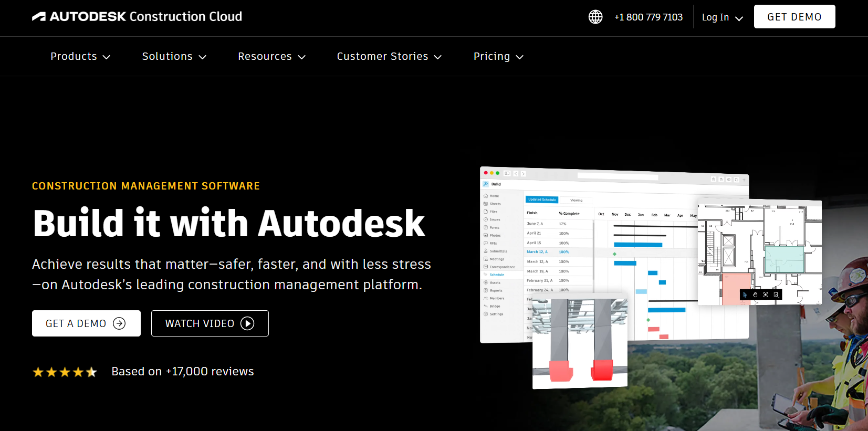Click the white GET DEMO header button
The image size is (868, 431).
(794, 17)
